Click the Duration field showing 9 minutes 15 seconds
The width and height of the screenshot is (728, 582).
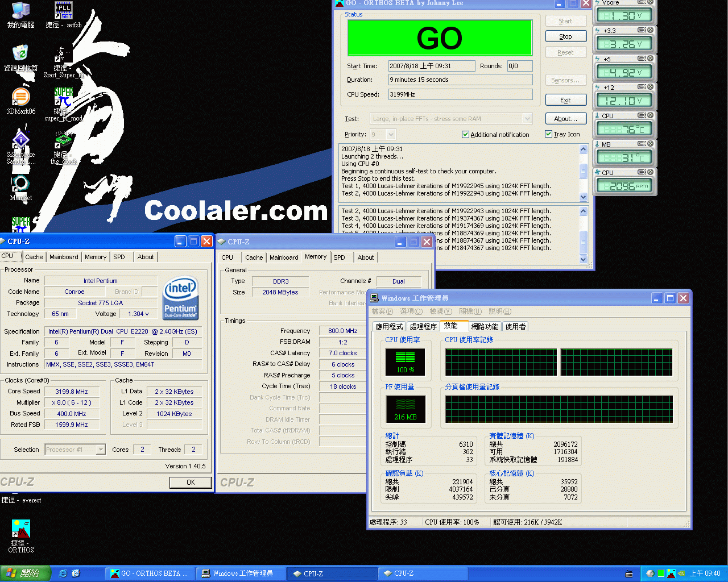(461, 80)
